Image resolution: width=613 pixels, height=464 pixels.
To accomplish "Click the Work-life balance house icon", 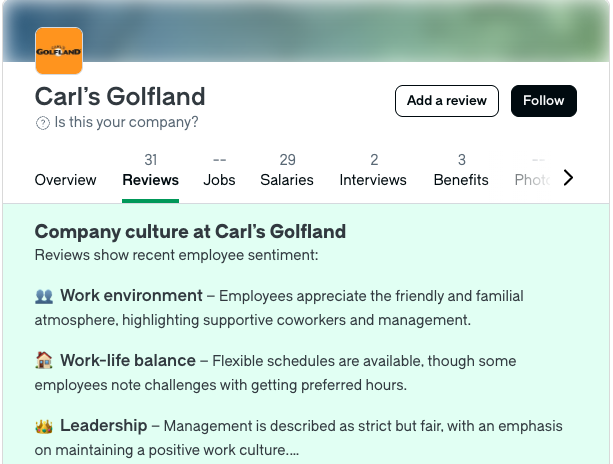I will [x=43, y=361].
